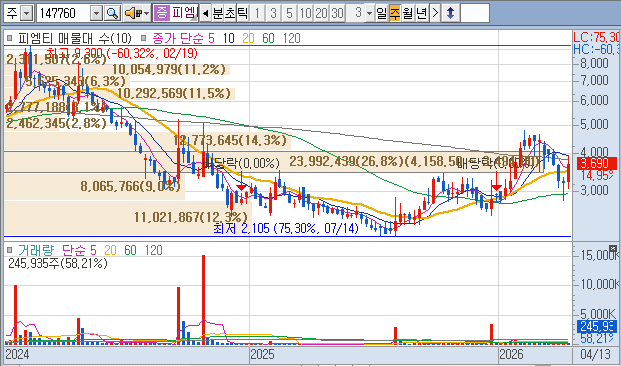Click the orange 20 price moving average label
This screenshot has width=621, height=366.
(248, 38)
